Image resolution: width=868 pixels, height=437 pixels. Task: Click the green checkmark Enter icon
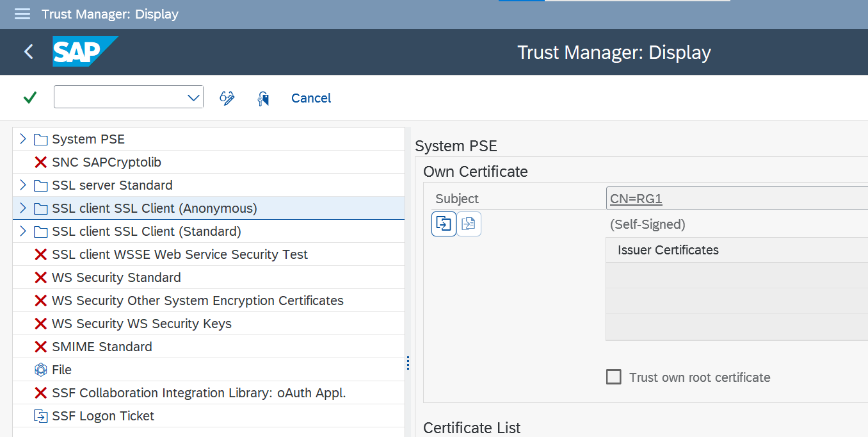[30, 98]
